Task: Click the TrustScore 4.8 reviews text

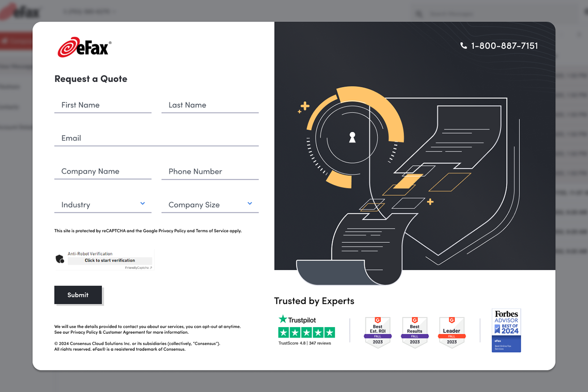Action: coord(305,343)
